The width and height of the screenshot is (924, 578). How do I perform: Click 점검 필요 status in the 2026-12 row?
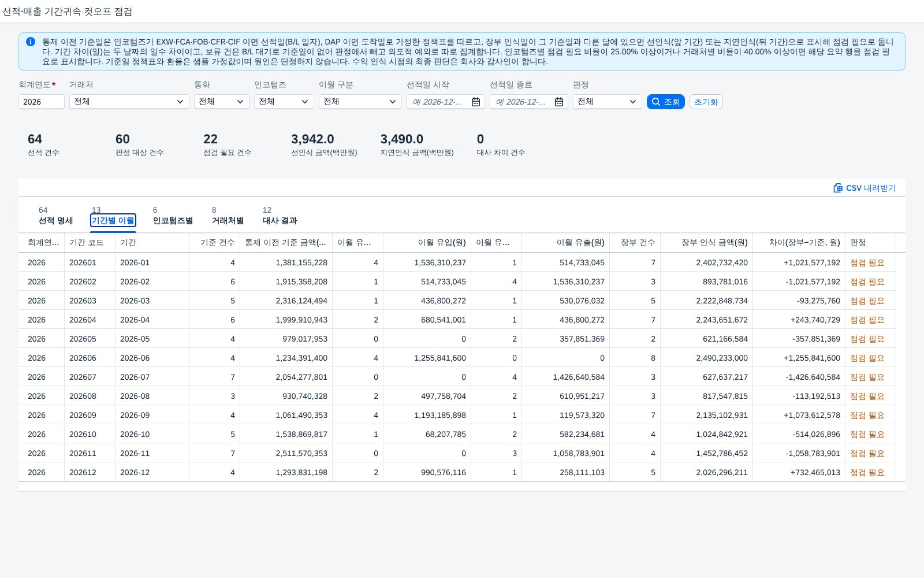click(x=867, y=472)
